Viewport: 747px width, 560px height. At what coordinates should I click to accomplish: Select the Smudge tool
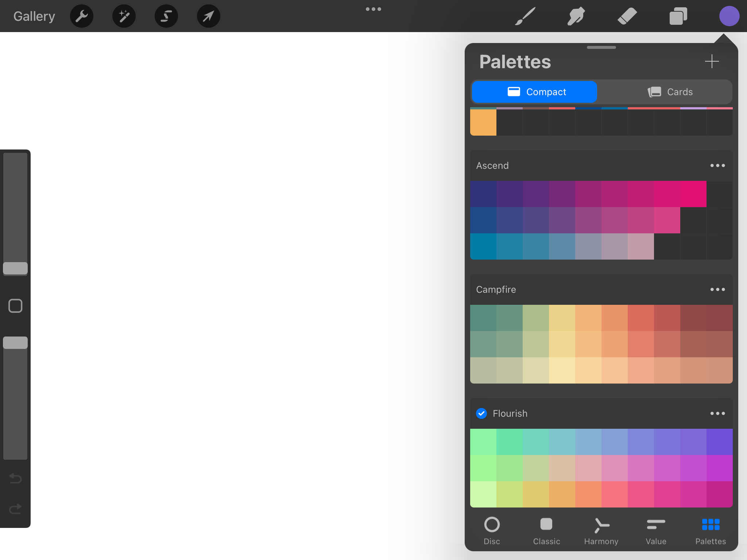576,16
